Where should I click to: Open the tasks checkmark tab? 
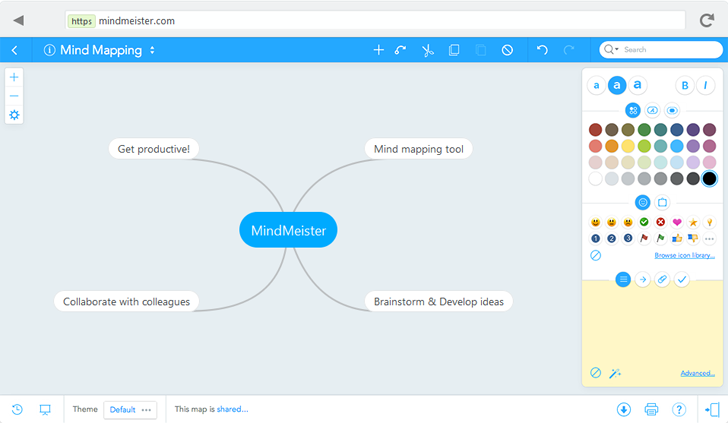pos(682,280)
